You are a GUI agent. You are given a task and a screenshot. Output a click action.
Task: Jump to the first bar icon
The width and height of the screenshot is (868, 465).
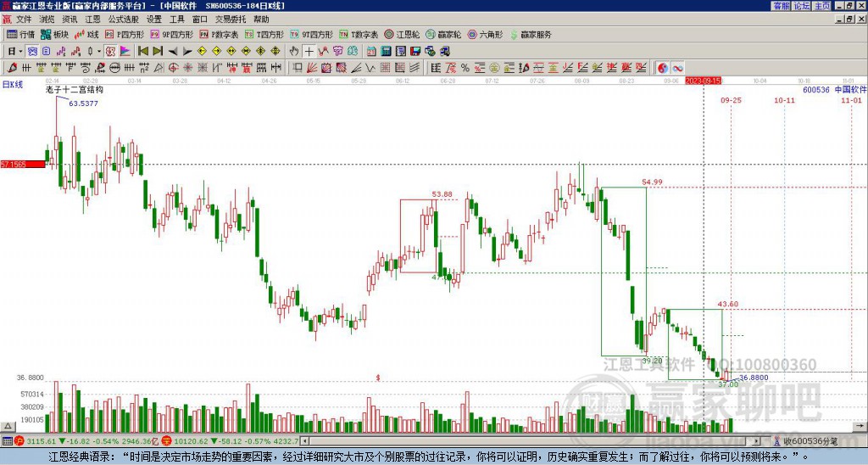[142, 51]
